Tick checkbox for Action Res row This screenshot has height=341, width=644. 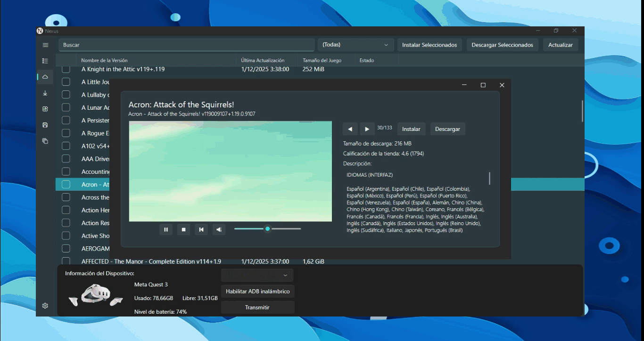(x=66, y=223)
